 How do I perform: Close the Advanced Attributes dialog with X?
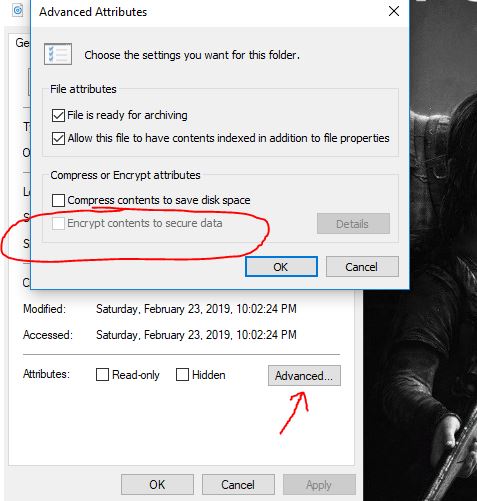tap(394, 11)
